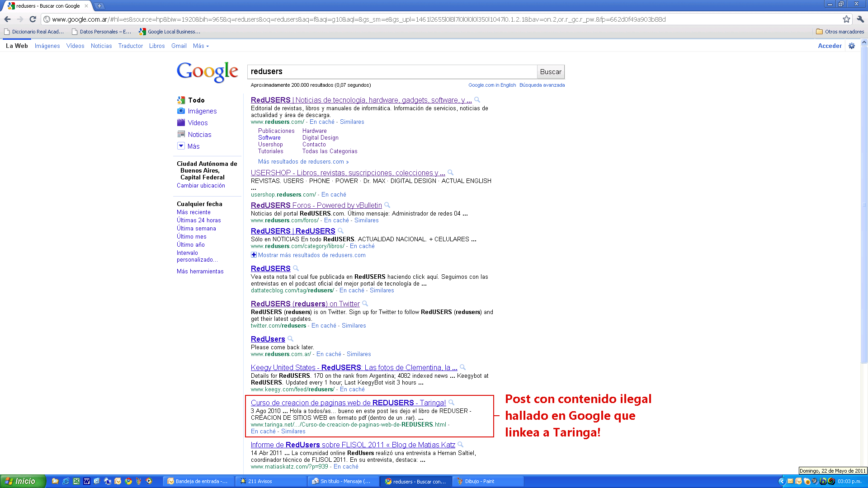868x488 pixels.
Task: Click Acceder to sign in
Action: (830, 46)
